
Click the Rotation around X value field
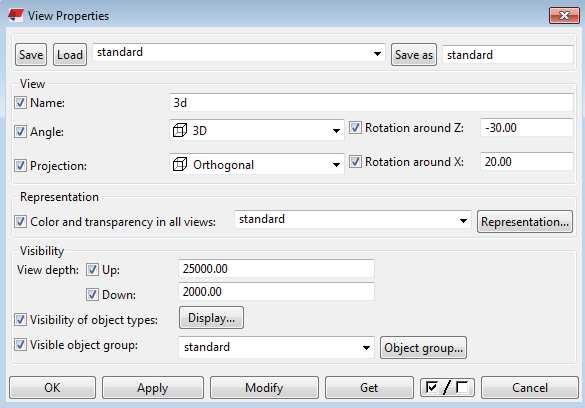(x=526, y=161)
